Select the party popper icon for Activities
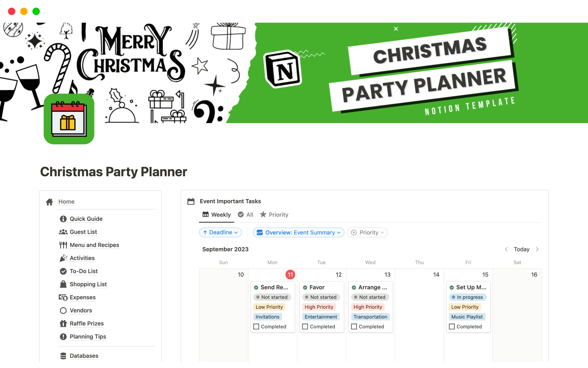The height and width of the screenshot is (368, 588). [x=63, y=258]
